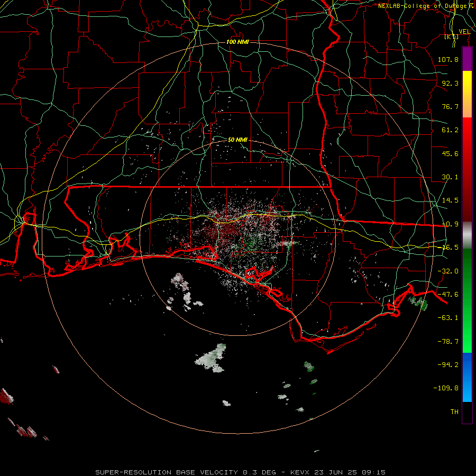
Task: Click the red echo cluster at the far lower-left edge
Action: click(x=6, y=396)
